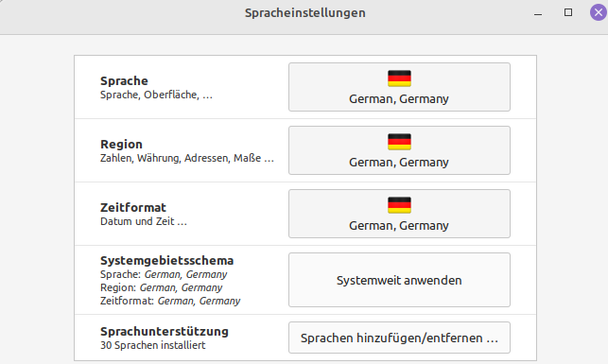The image size is (608, 364).
Task: Open the Sprache language selector button
Action: tap(399, 87)
